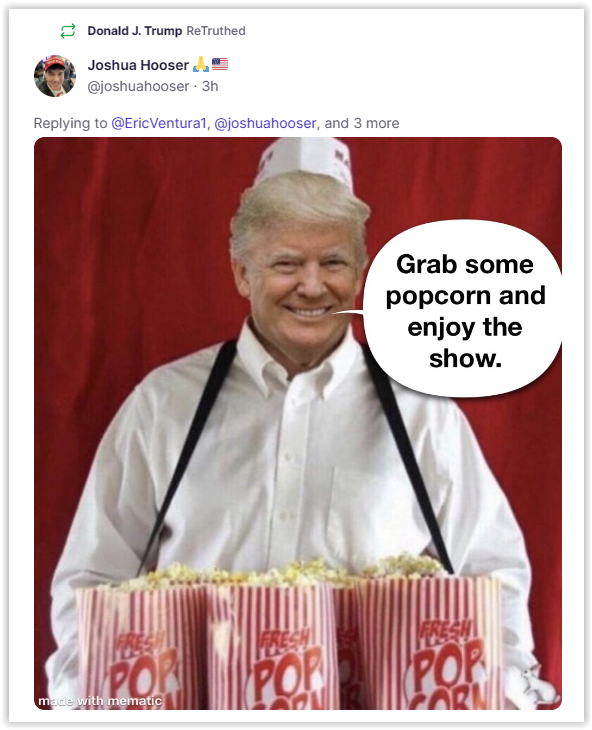Expand the "and 3 more" recipients

pyautogui.click(x=362, y=123)
